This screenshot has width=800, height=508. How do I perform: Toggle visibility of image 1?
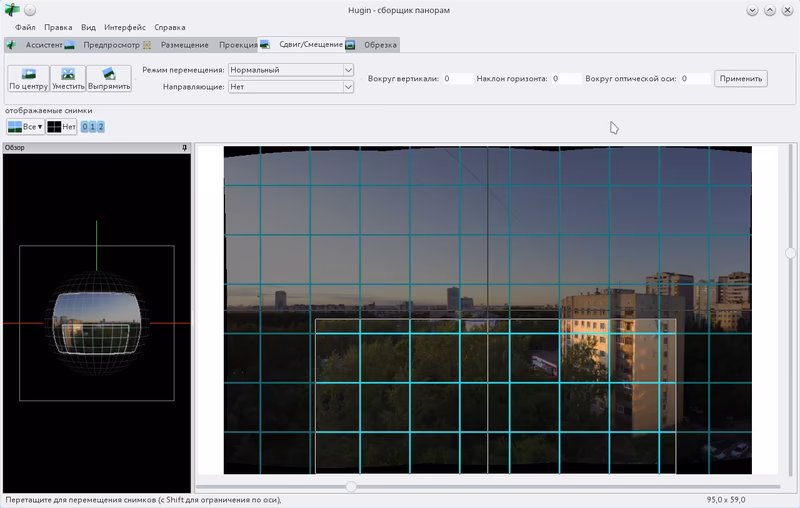(92, 126)
